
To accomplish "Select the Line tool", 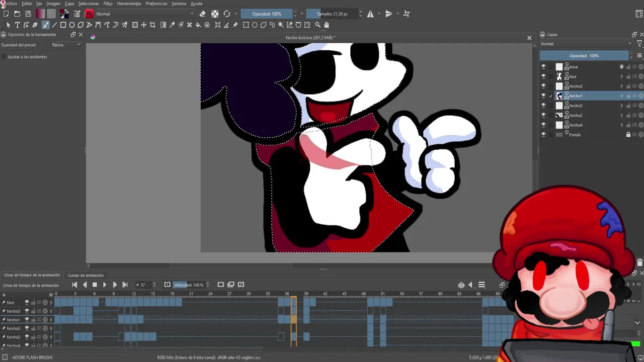I will pos(54,25).
